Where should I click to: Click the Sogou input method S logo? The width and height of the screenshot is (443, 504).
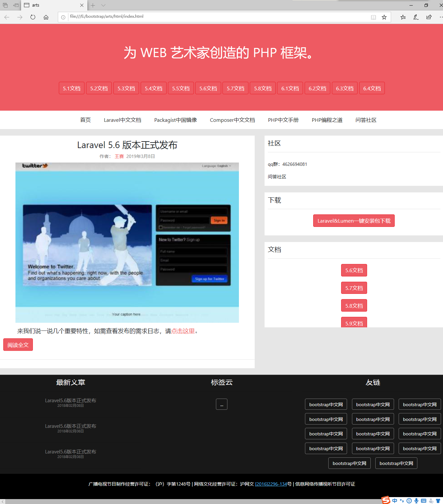[x=386, y=500]
